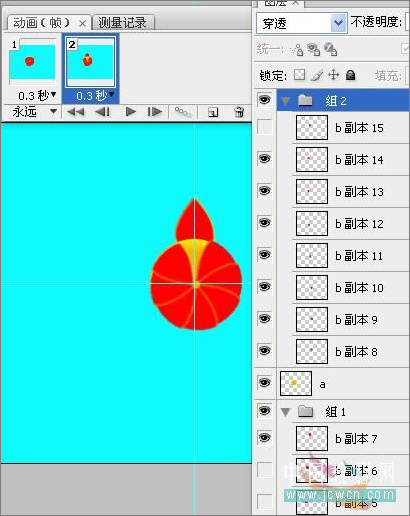The width and height of the screenshot is (410, 516).
Task: Select the group named 组 2
Action: [x=336, y=100]
